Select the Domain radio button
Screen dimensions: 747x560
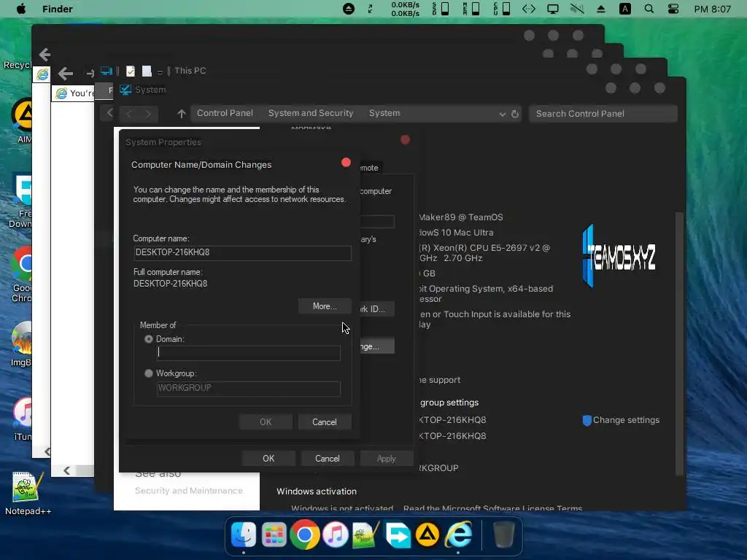(149, 339)
